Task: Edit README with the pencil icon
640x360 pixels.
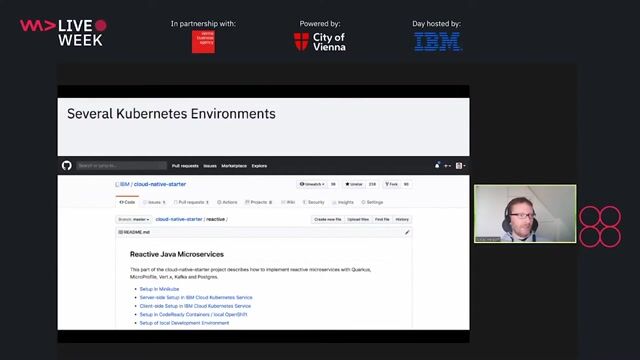Action: coord(407,232)
